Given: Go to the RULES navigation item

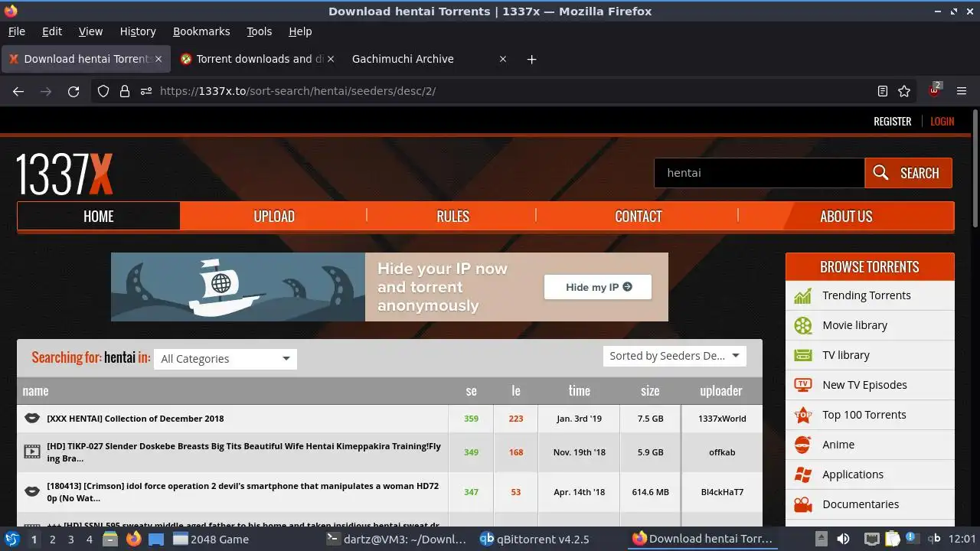Looking at the screenshot, I should [x=452, y=217].
